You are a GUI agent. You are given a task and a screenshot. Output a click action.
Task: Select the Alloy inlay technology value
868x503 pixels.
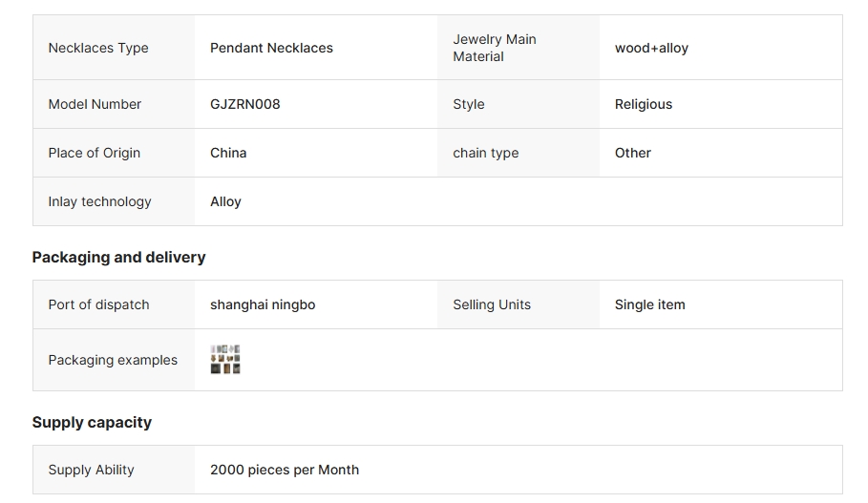click(x=225, y=202)
